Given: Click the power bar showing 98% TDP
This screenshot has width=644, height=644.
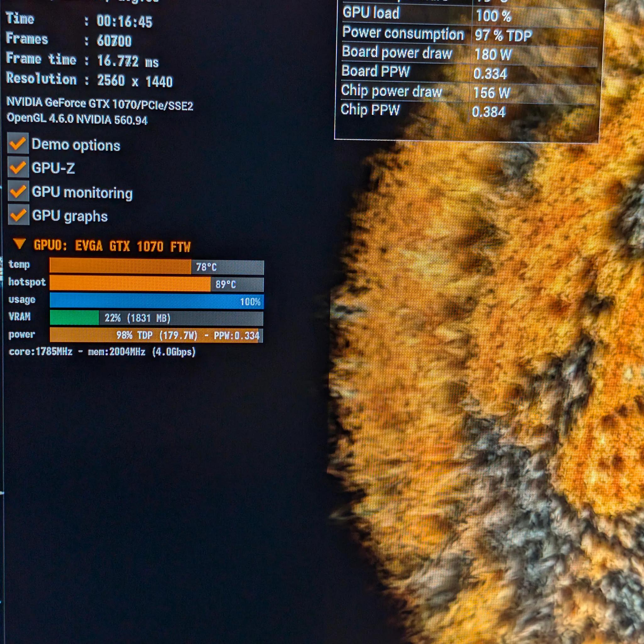Looking at the screenshot, I should 156,335.
